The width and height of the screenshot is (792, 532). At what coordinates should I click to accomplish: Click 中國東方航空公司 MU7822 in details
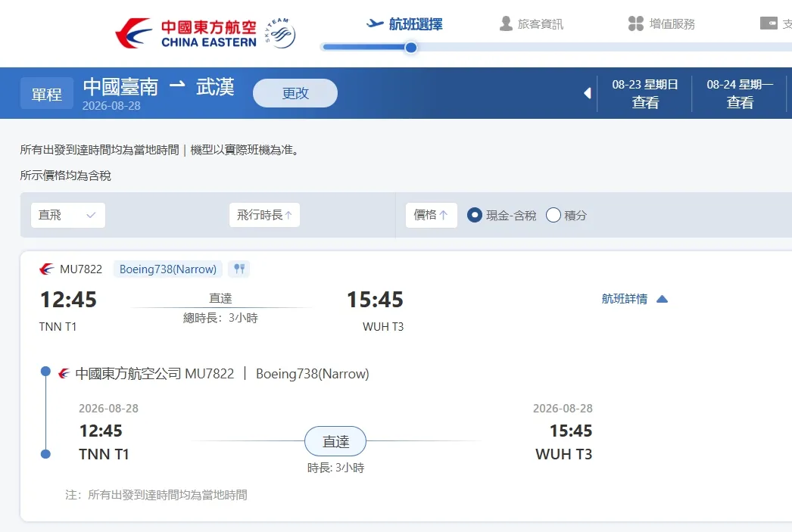(154, 374)
